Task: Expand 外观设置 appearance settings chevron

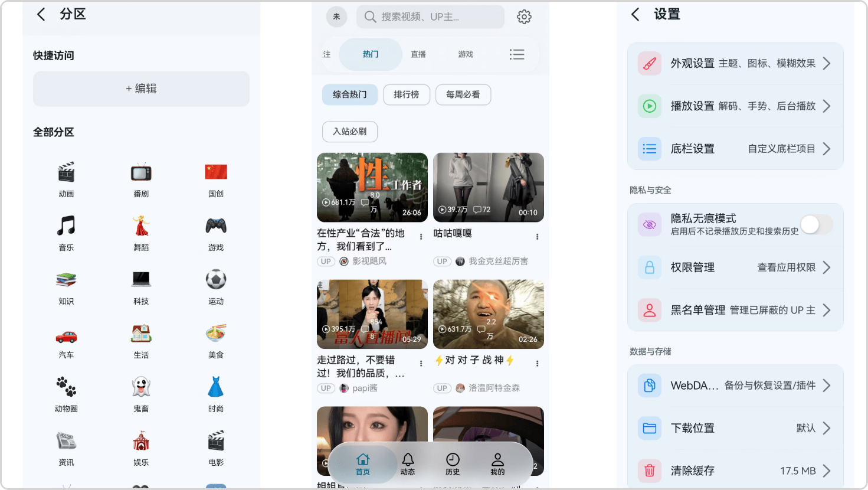Action: click(827, 63)
